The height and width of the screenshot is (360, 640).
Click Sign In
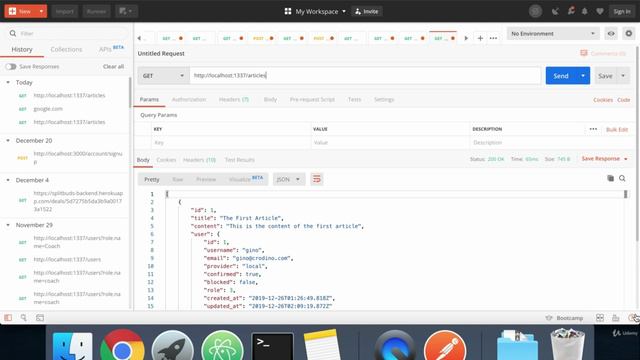(x=622, y=11)
